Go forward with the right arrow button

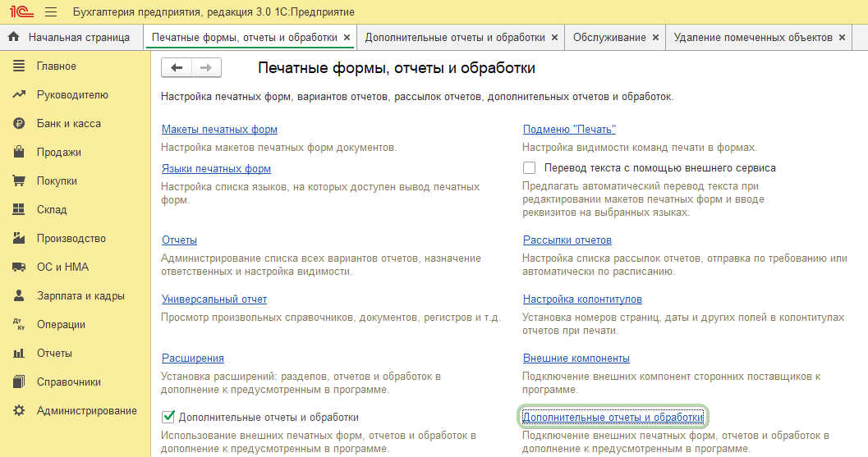[206, 67]
